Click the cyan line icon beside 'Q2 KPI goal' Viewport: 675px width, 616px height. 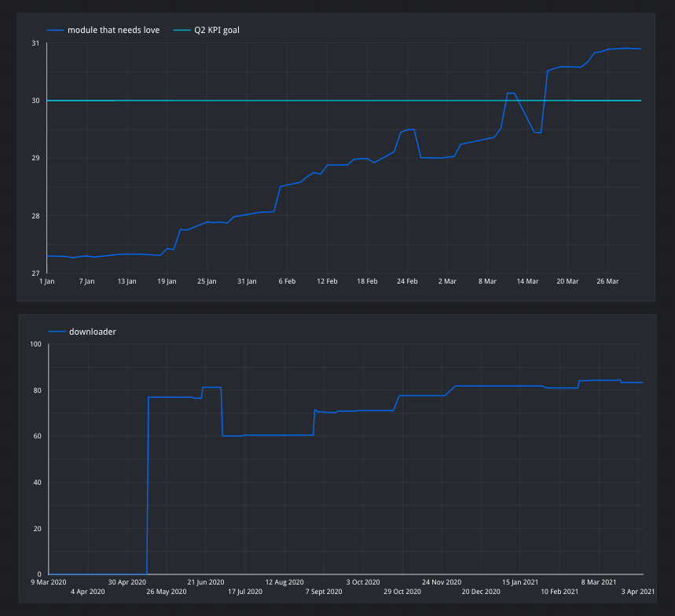182,30
